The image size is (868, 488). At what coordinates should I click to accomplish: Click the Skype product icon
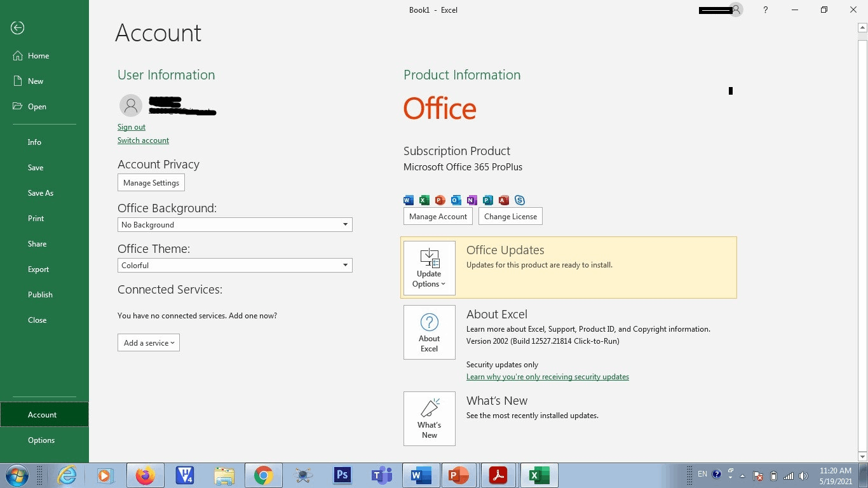click(x=520, y=200)
